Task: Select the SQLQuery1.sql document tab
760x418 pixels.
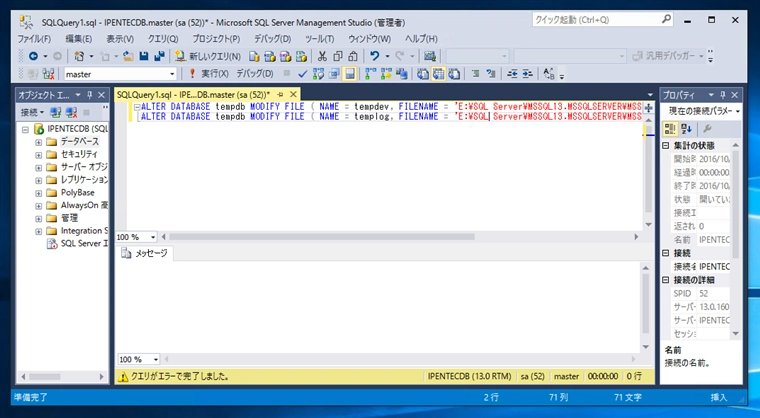Action: [193, 95]
